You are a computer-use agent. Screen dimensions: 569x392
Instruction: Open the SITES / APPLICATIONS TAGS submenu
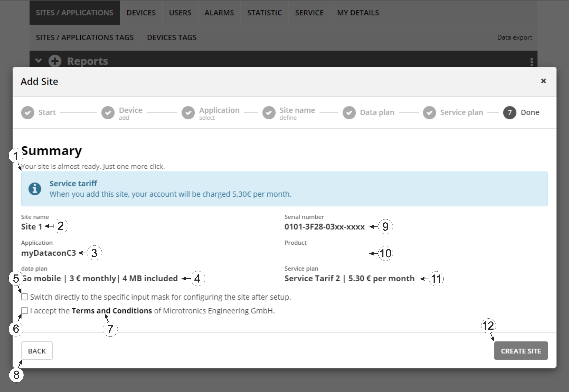tap(84, 38)
